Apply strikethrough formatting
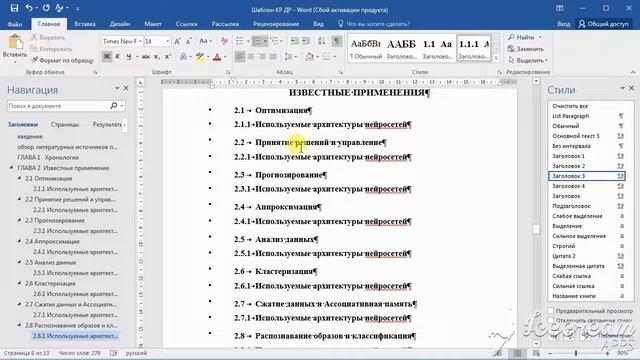Viewport: 640px width, 360px height. click(x=145, y=57)
